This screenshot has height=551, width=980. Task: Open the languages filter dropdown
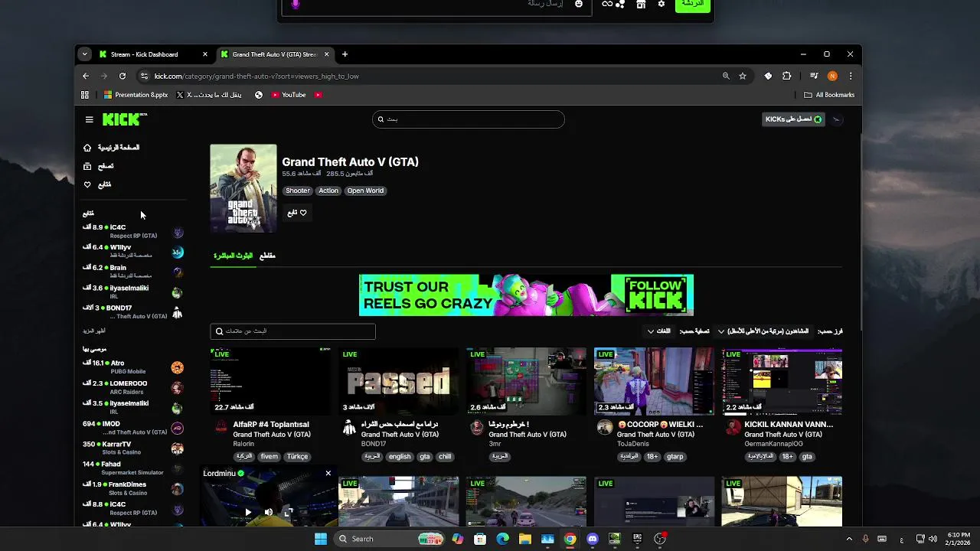coord(659,331)
